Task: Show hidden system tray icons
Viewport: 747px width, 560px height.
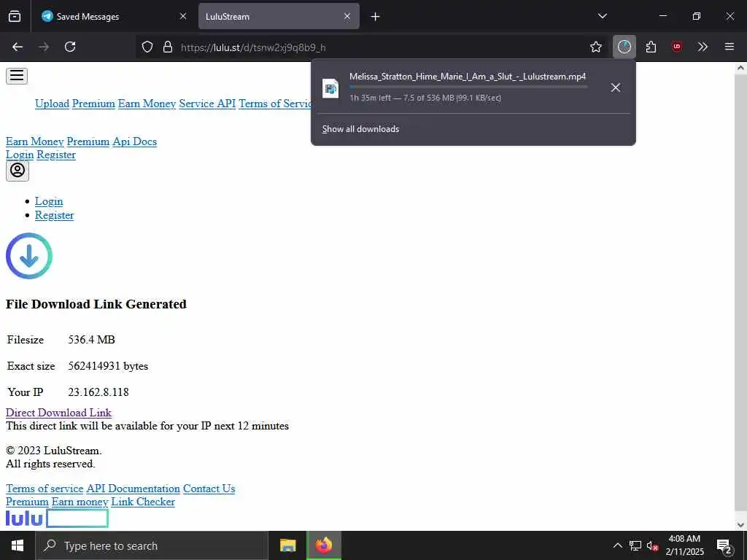Action: 617,545
